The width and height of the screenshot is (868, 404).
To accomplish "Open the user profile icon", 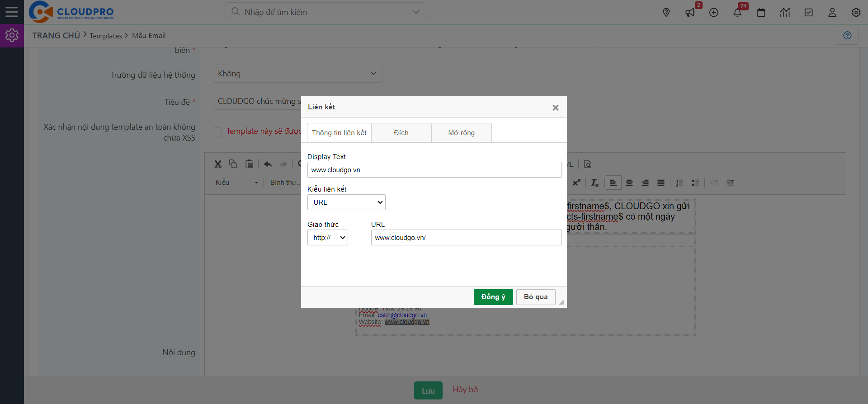I will click(832, 12).
